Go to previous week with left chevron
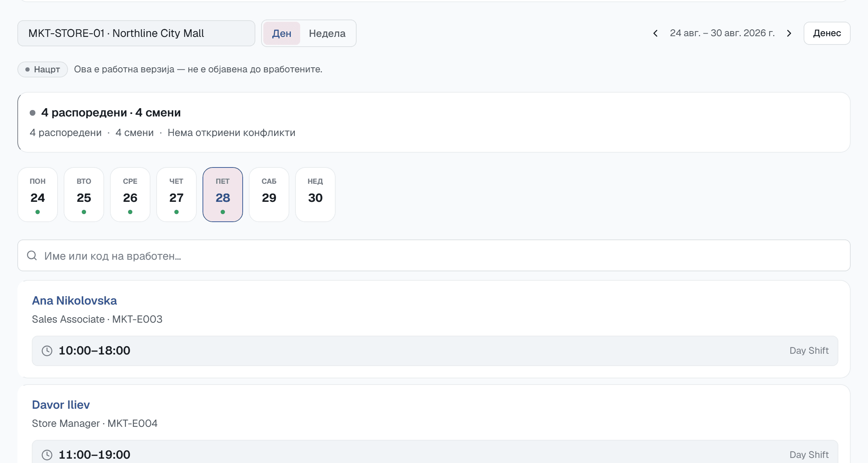The height and width of the screenshot is (463, 868). tap(655, 33)
